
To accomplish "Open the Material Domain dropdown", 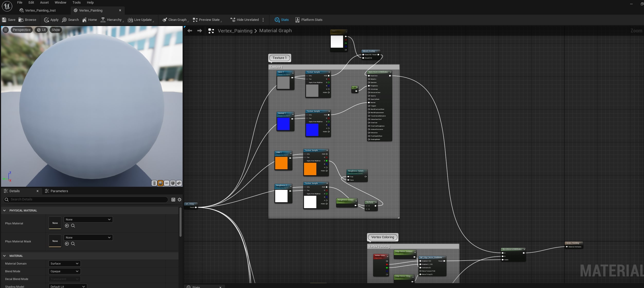I will (x=65, y=264).
